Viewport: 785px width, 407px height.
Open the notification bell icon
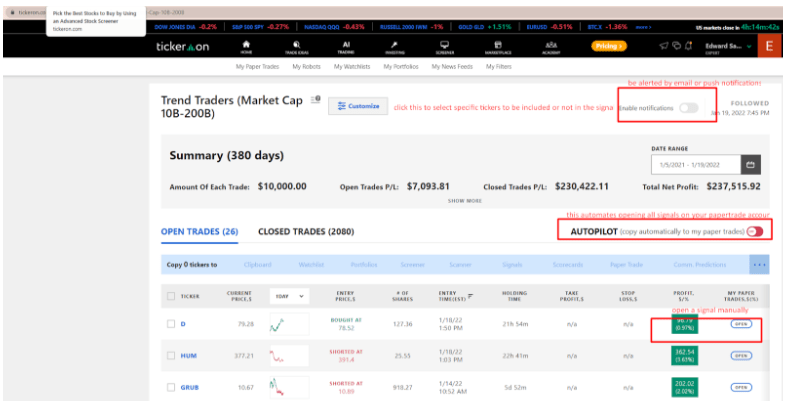(689, 46)
